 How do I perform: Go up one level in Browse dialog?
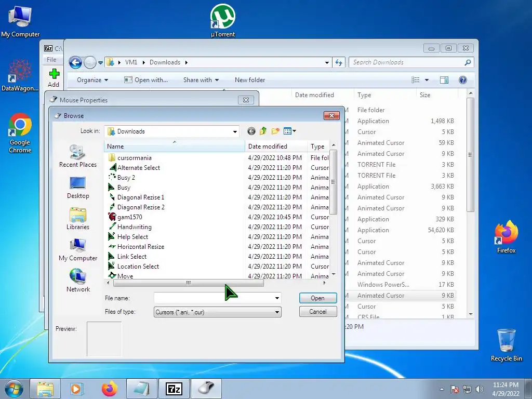pyautogui.click(x=263, y=131)
